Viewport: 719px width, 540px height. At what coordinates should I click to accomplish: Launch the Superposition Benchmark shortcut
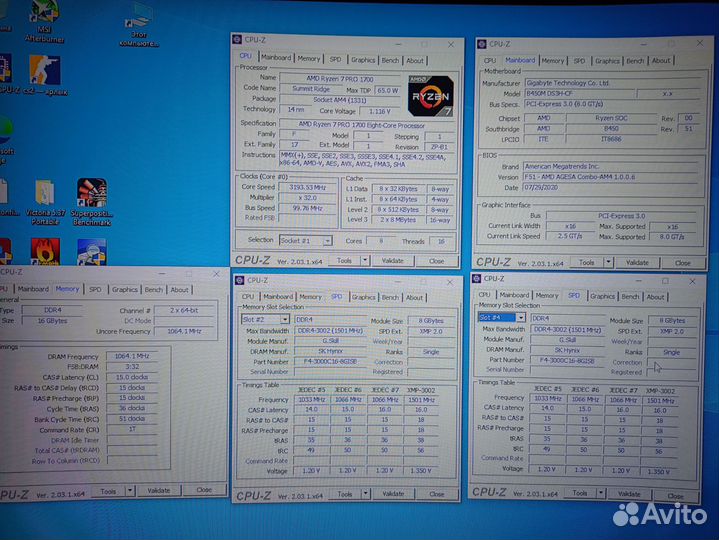pos(92,194)
